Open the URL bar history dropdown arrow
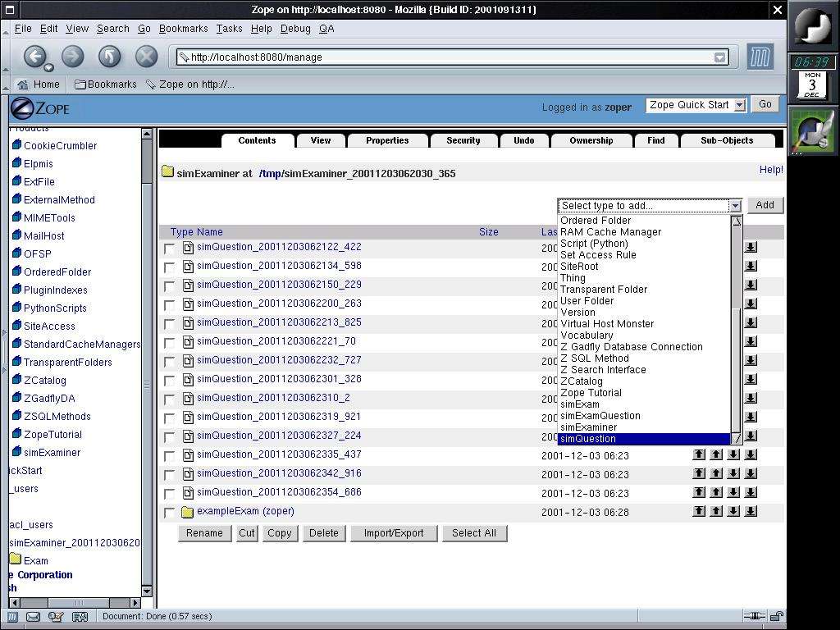The image size is (840, 630). click(720, 57)
